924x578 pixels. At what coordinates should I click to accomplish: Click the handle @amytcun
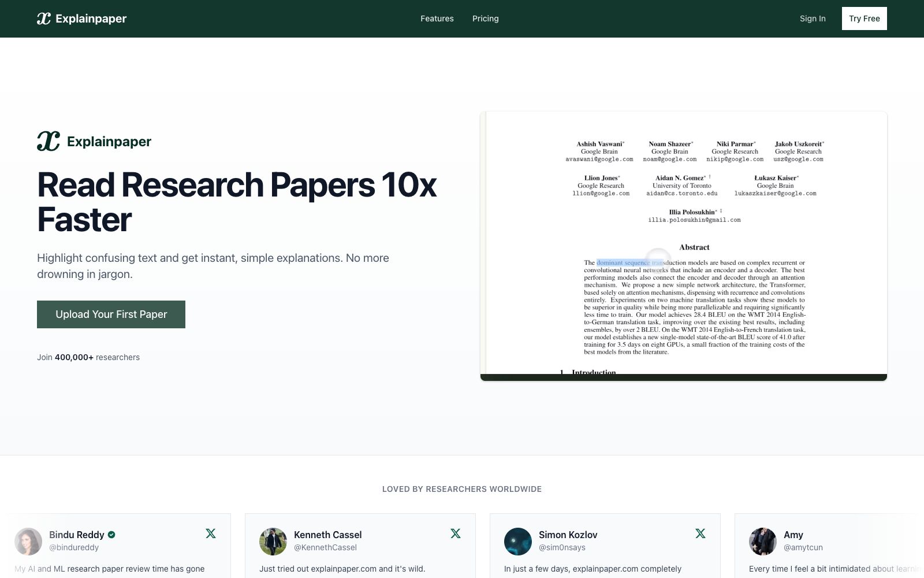pyautogui.click(x=803, y=547)
